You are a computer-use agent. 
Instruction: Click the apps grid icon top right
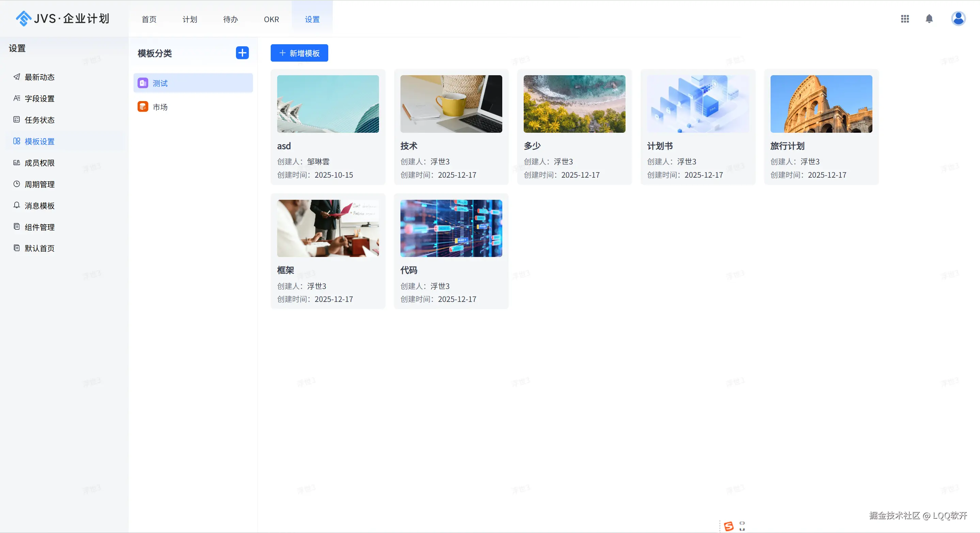(x=905, y=19)
